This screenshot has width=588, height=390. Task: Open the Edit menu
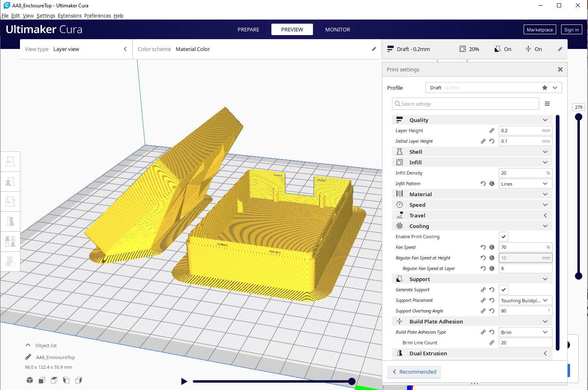[x=15, y=16]
